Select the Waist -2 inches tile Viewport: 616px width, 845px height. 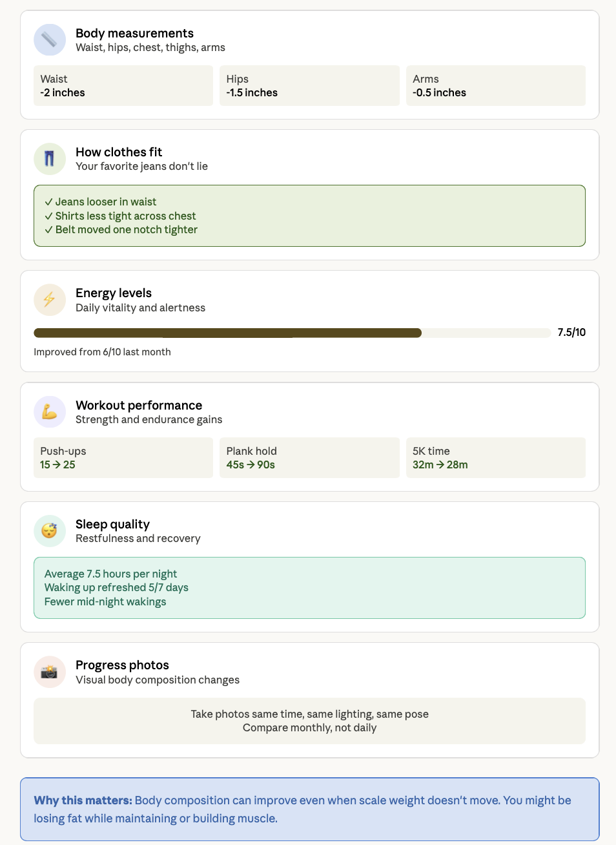point(123,85)
